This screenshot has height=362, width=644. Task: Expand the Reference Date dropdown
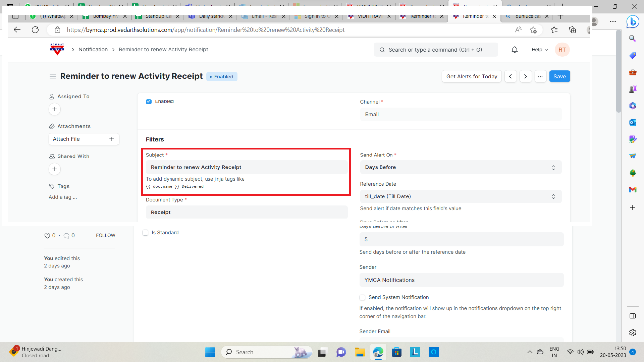461,196
